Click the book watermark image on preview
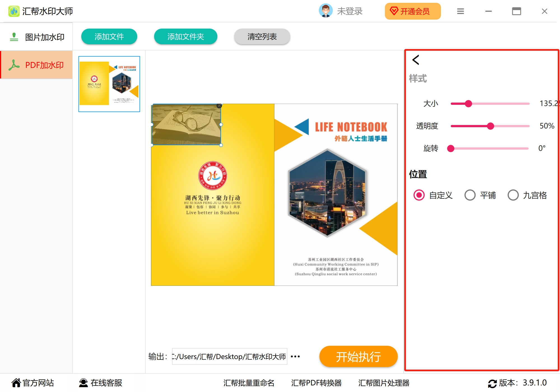The height and width of the screenshot is (392, 560). tap(186, 124)
